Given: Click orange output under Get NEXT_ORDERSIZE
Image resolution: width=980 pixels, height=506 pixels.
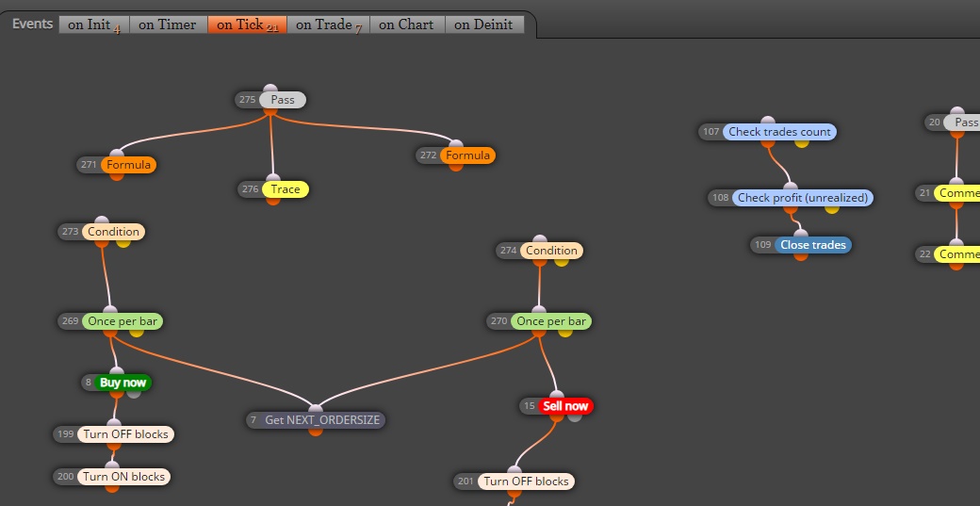Looking at the screenshot, I should point(316,431).
